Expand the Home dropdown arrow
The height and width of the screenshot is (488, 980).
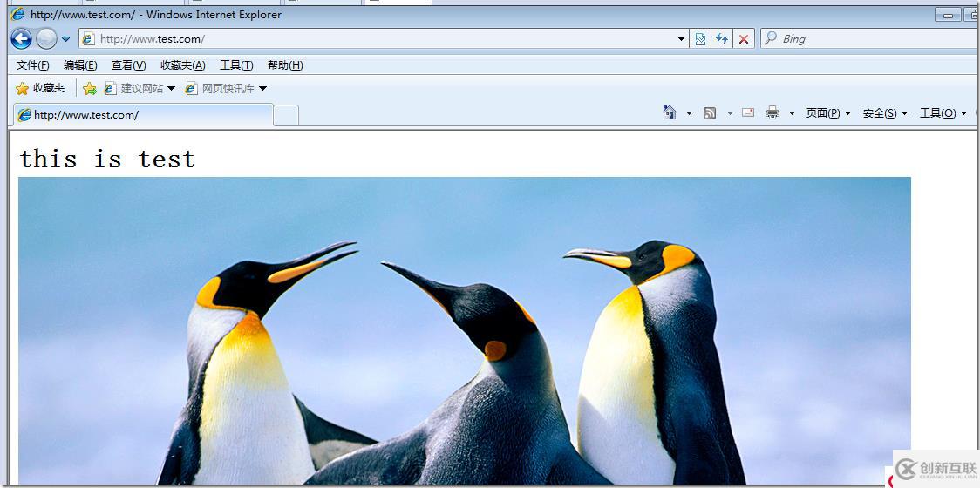(x=689, y=113)
